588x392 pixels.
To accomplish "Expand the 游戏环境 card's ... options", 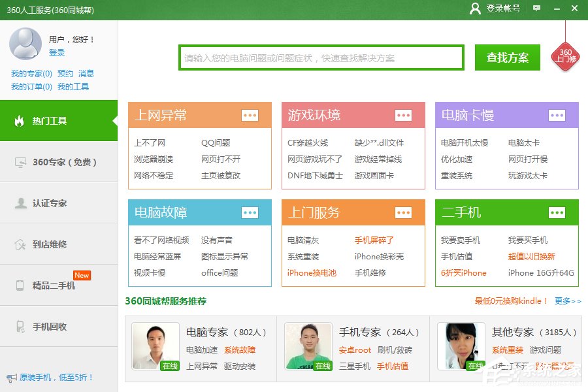I will coord(402,115).
